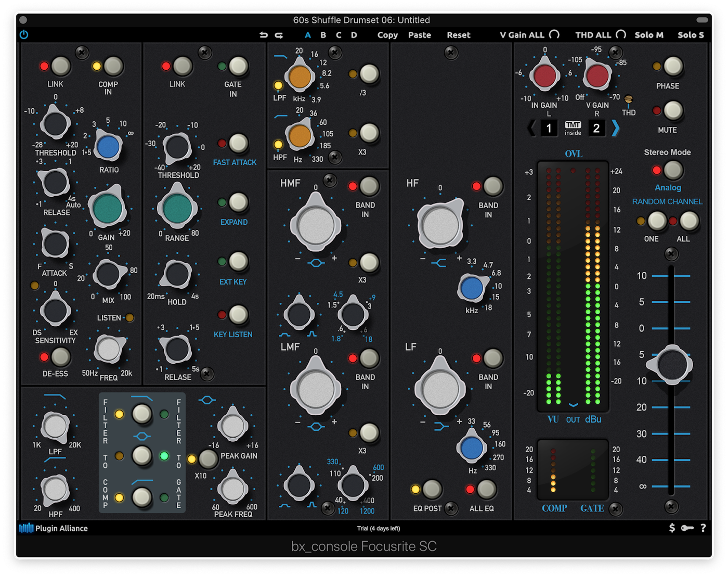728x576 pixels.
Task: Collapse the compressor section with its top X
Action: pos(82,53)
